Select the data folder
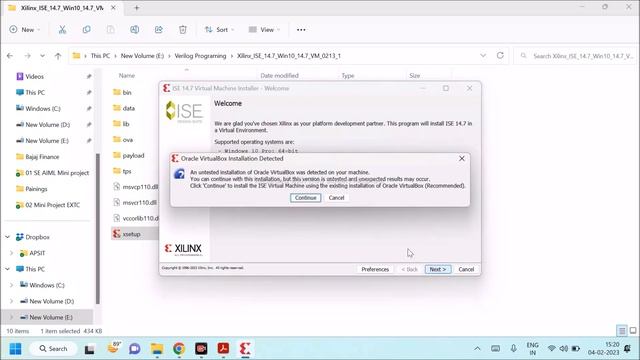The height and width of the screenshot is (360, 640). (129, 108)
